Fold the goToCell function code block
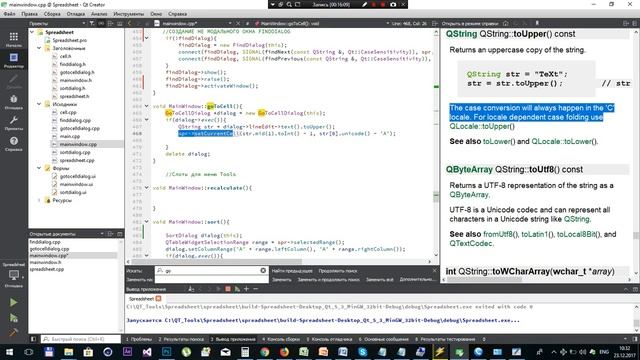The image size is (640, 360). (x=147, y=106)
